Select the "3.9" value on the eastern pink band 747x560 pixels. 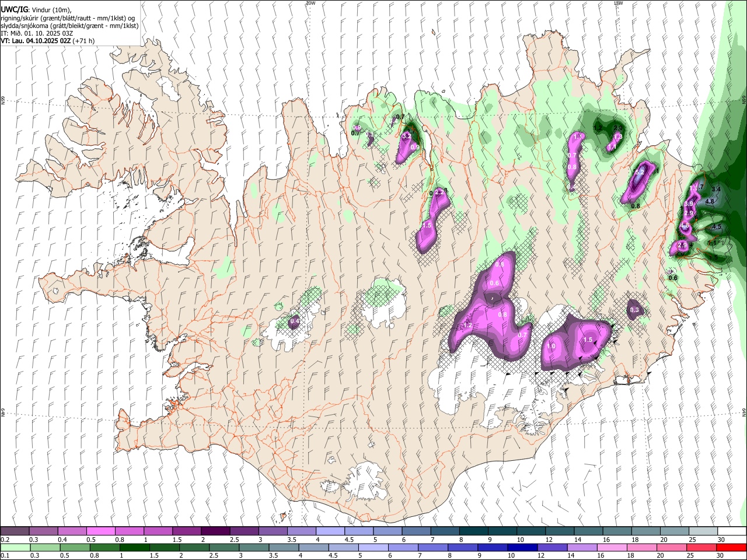click(x=689, y=204)
